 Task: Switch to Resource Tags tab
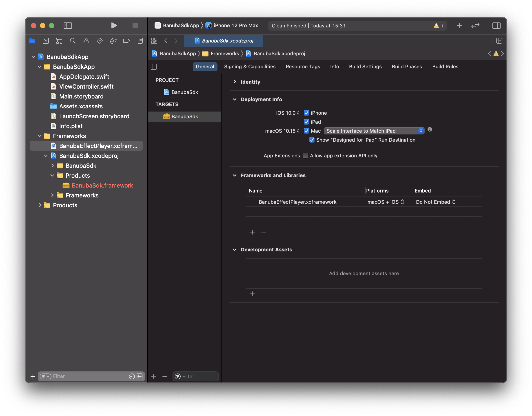(303, 67)
